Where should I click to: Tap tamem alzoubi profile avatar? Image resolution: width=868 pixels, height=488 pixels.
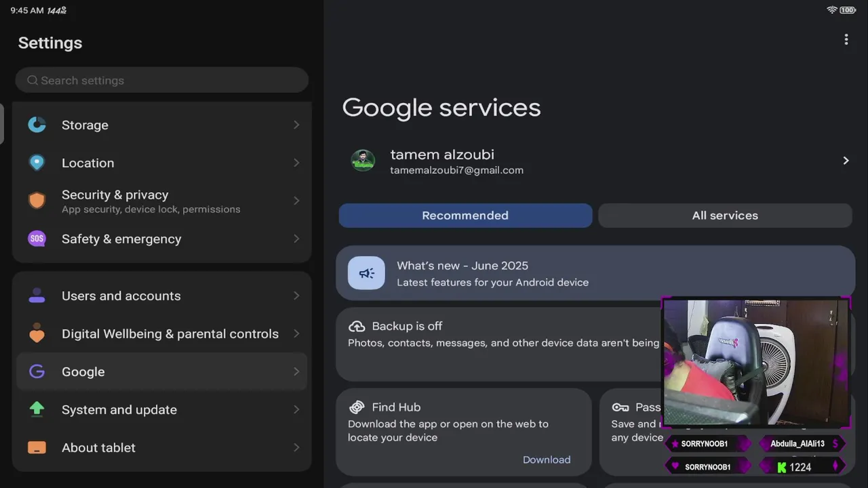[363, 161]
